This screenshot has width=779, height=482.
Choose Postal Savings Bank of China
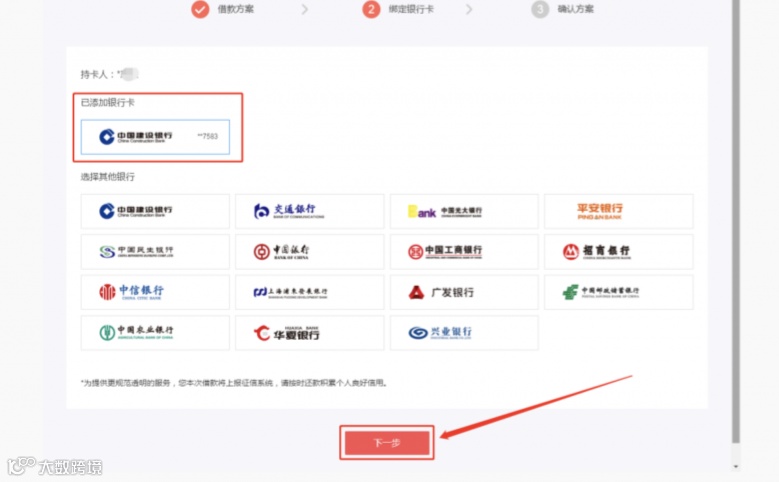click(619, 292)
